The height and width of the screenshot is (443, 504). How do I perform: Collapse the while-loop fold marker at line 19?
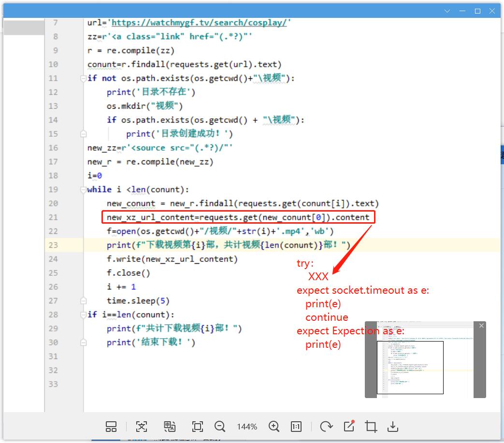(x=84, y=189)
